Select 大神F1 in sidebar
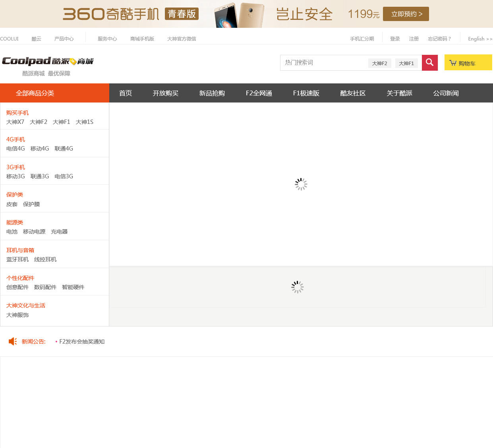This screenshot has height=448, width=493. click(62, 122)
